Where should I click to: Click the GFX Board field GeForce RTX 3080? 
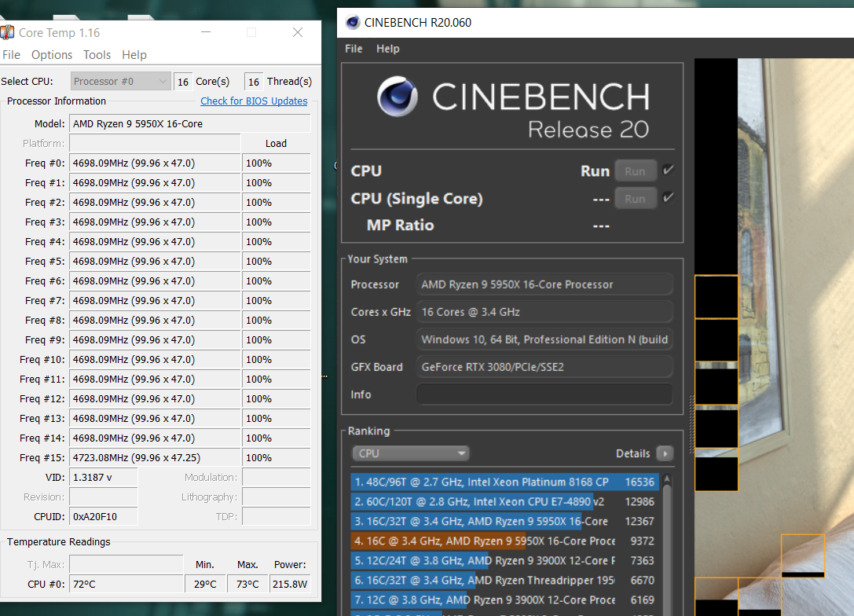point(544,367)
